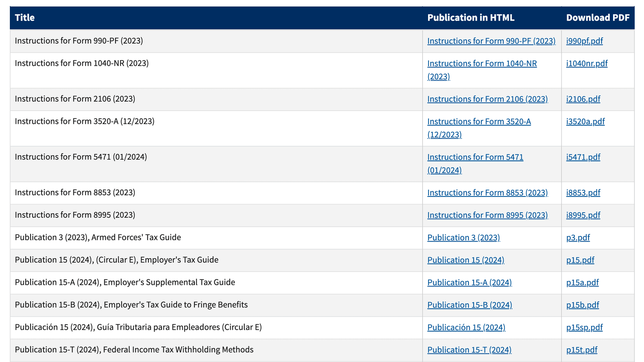Screen dimensions: 644x362
Task: Open Instructions for Form 2106 (2023) HTML link
Action: pos(487,99)
